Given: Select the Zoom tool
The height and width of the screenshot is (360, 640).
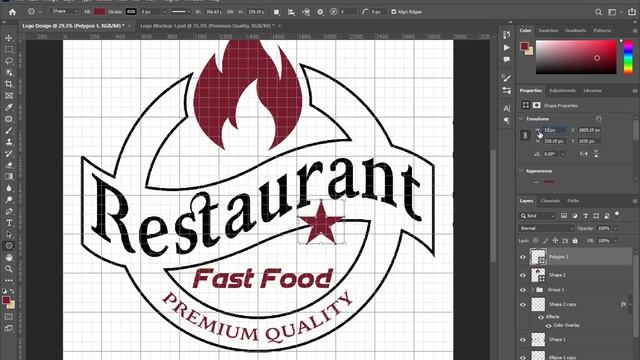Looking at the screenshot, I should [x=9, y=269].
